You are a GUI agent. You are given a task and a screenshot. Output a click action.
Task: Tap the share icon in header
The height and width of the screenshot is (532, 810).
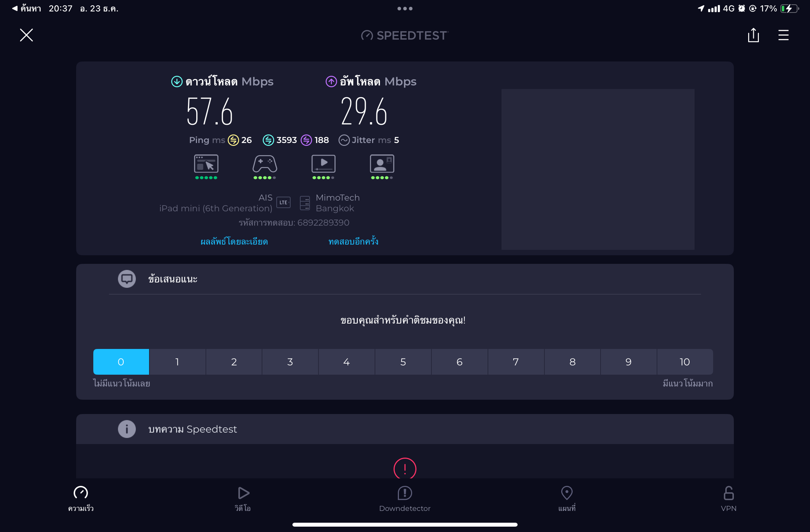pos(753,35)
